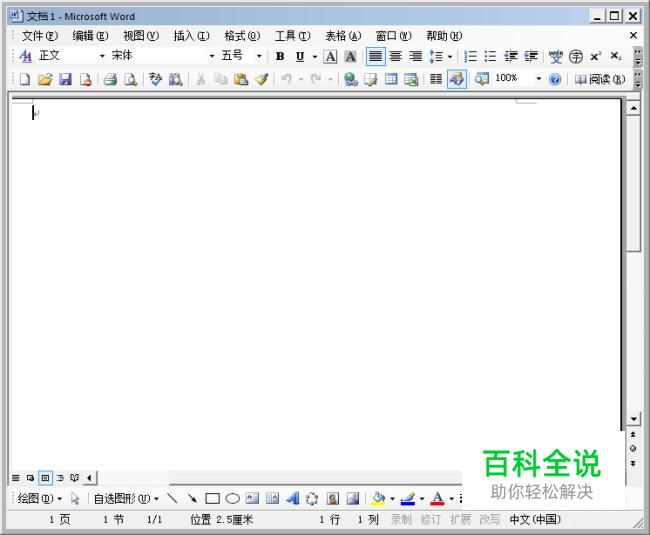Toggle right alignment
The height and width of the screenshot is (535, 650).
(415, 56)
